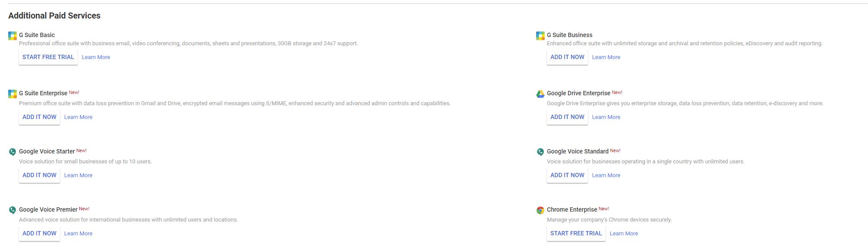The width and height of the screenshot is (868, 250).
Task: Select the G Suite Basic title
Action: pyautogui.click(x=37, y=35)
